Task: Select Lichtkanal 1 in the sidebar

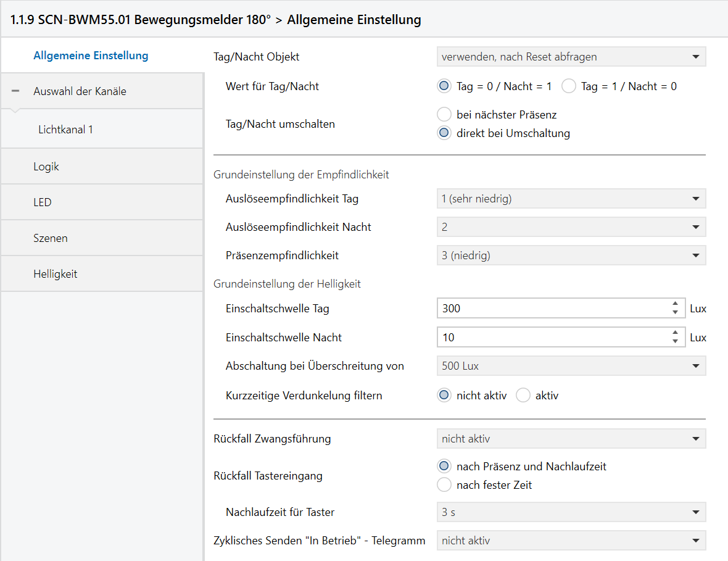Action: 65,130
